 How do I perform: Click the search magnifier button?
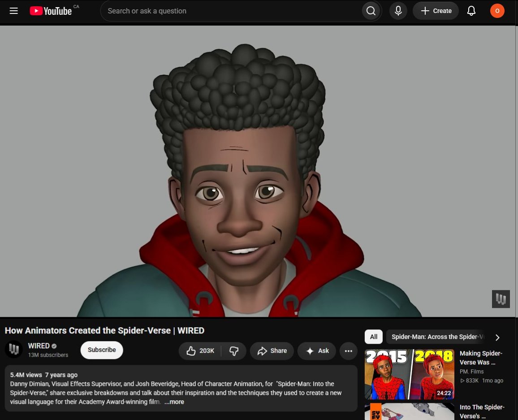pyautogui.click(x=371, y=11)
